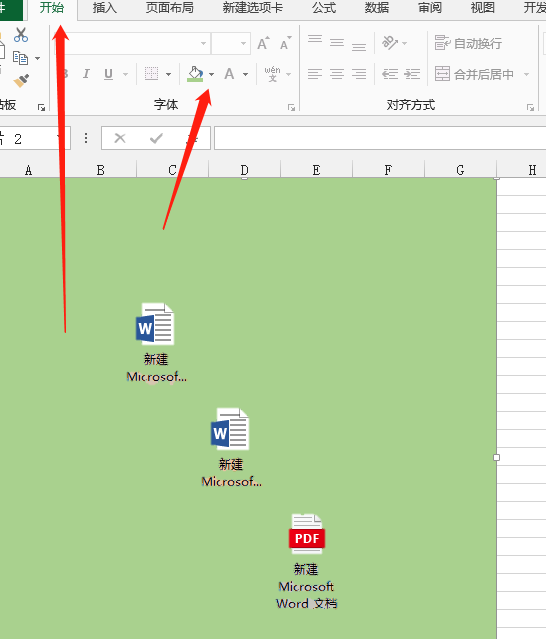The image size is (546, 639).
Task: Switch to the 插入 tab
Action: [105, 7]
